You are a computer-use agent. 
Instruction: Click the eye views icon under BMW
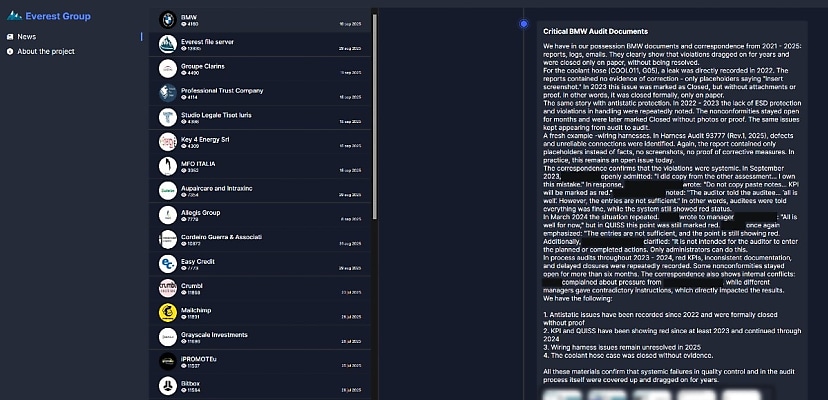184,24
